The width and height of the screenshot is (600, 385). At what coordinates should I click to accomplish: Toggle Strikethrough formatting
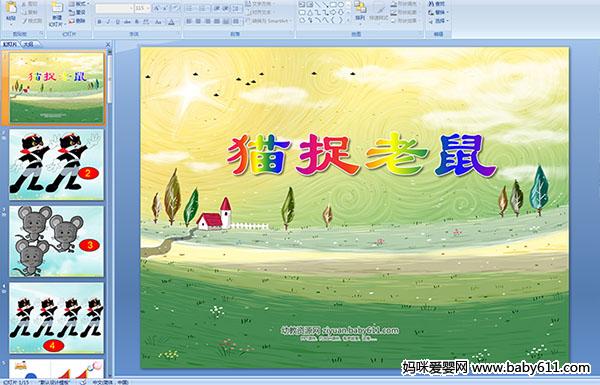[127, 22]
